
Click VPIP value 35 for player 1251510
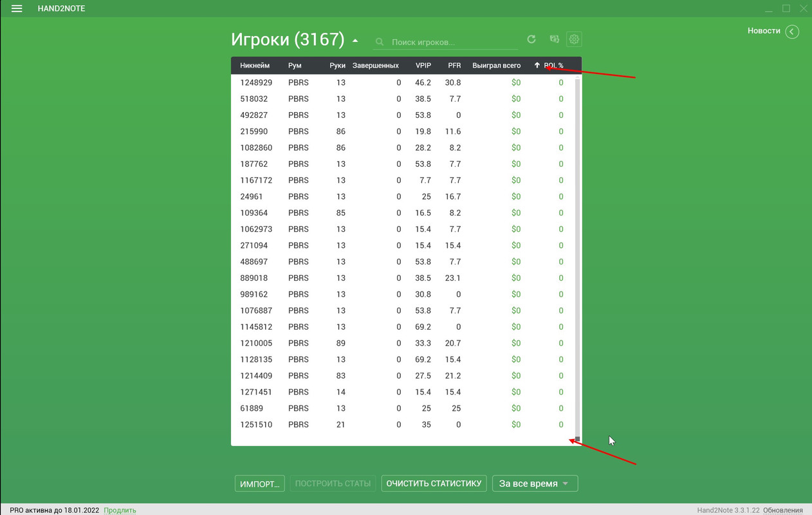coord(425,424)
